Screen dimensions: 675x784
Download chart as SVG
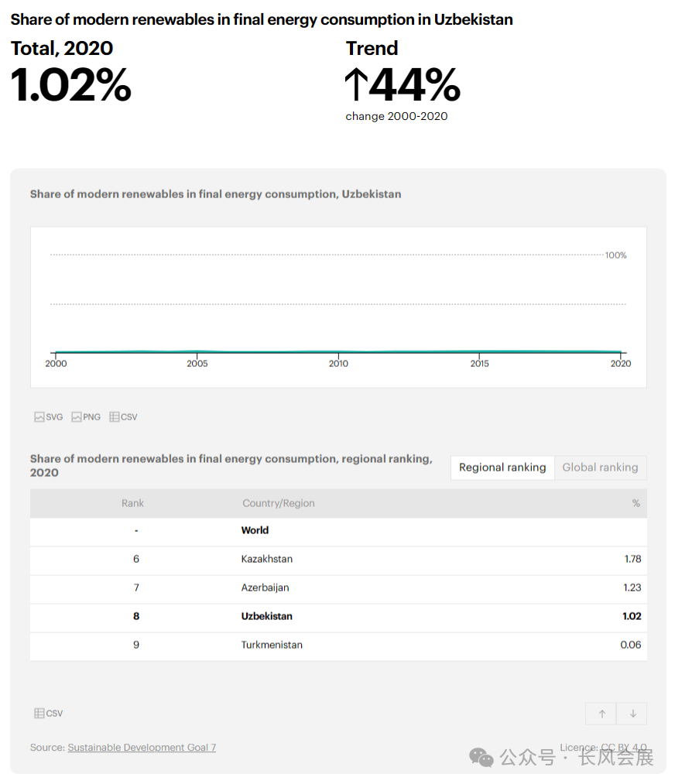point(48,416)
